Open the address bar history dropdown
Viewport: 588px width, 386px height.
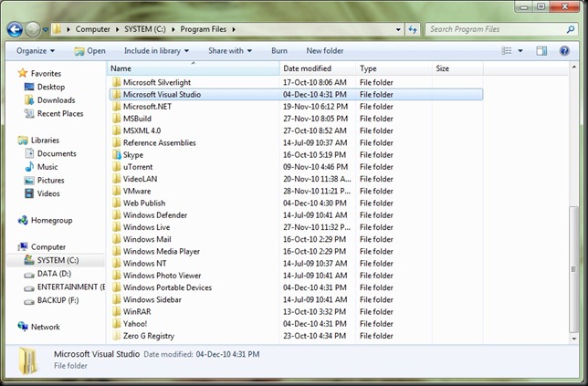[x=398, y=29]
